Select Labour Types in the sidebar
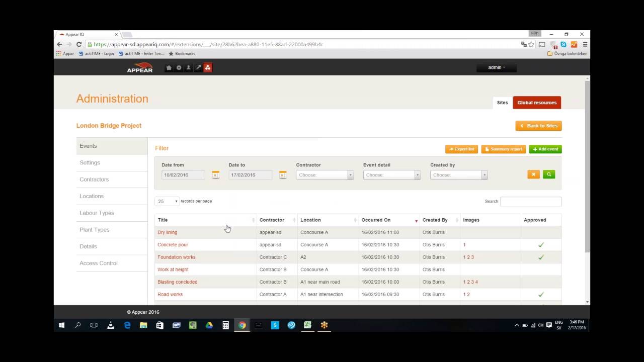644x362 pixels. [112, 213]
